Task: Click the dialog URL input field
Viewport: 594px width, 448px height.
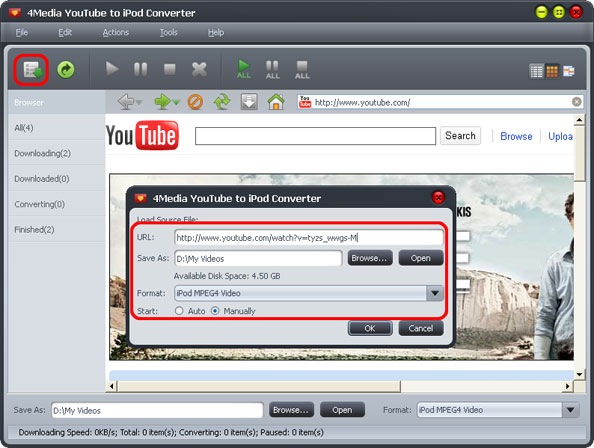Action: (x=309, y=238)
